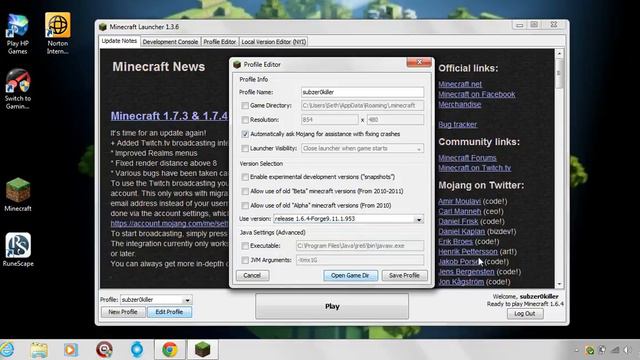Open the account.mojang.com link in the news
Screen dimensions: 640x360
[169, 224]
